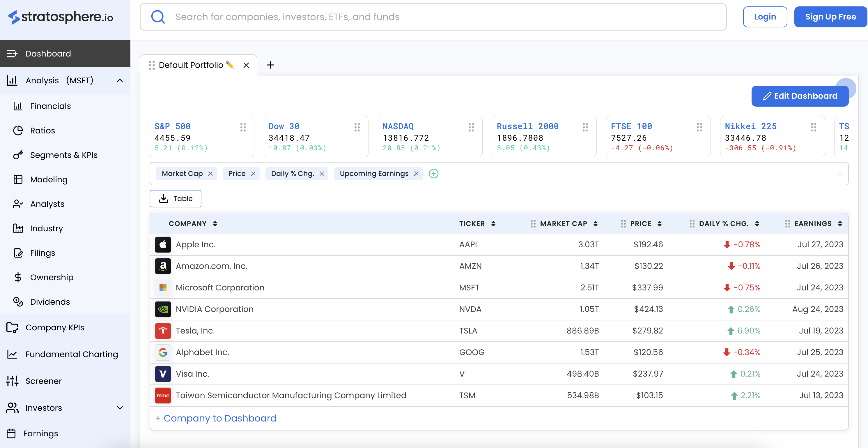Click the green add-column plus icon

coord(433,174)
